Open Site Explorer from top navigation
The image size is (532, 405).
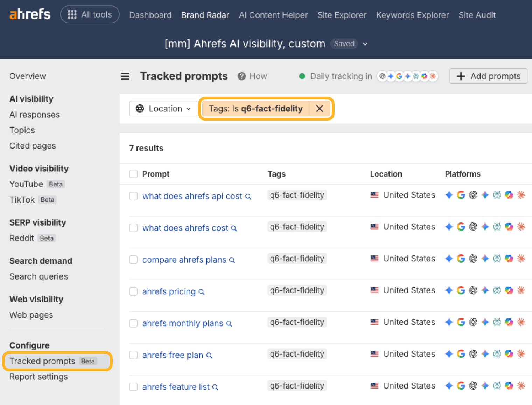point(342,15)
